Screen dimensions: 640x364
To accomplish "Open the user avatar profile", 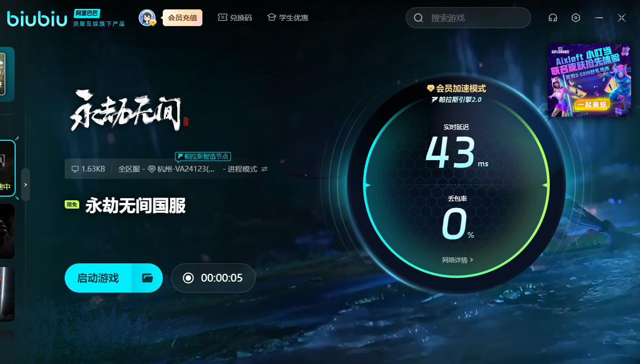I will coord(147,18).
